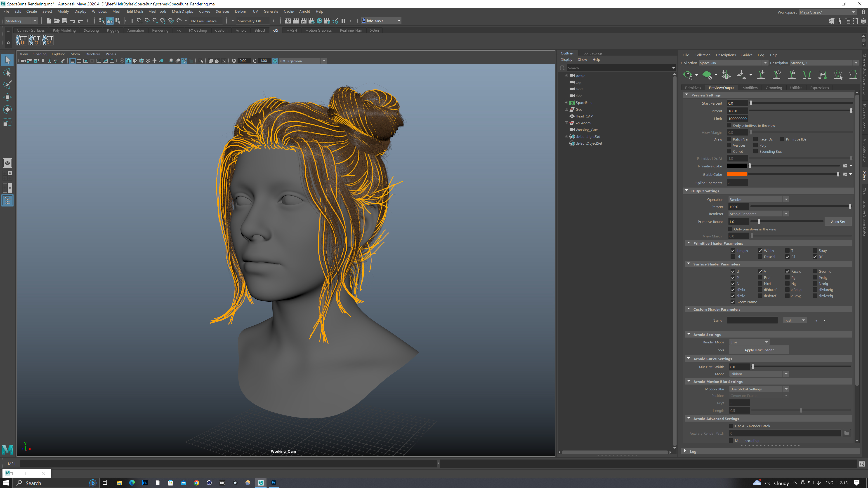Image resolution: width=868 pixels, height=488 pixels.
Task: Click the undo arrow icon
Action: 72,21
